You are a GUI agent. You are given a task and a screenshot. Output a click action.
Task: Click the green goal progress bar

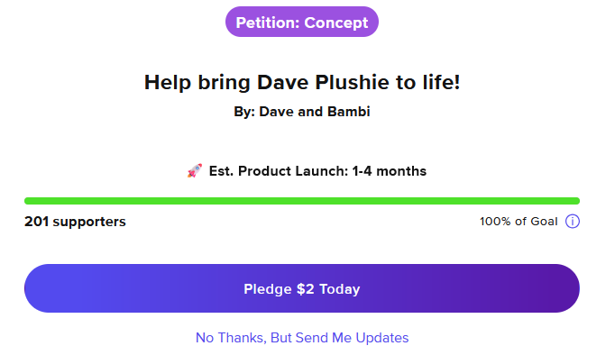(301, 201)
